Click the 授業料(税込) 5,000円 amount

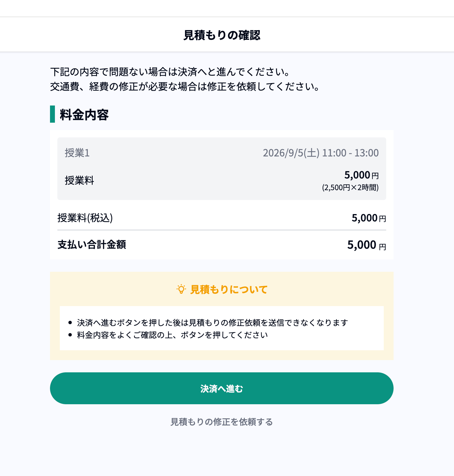(369, 218)
